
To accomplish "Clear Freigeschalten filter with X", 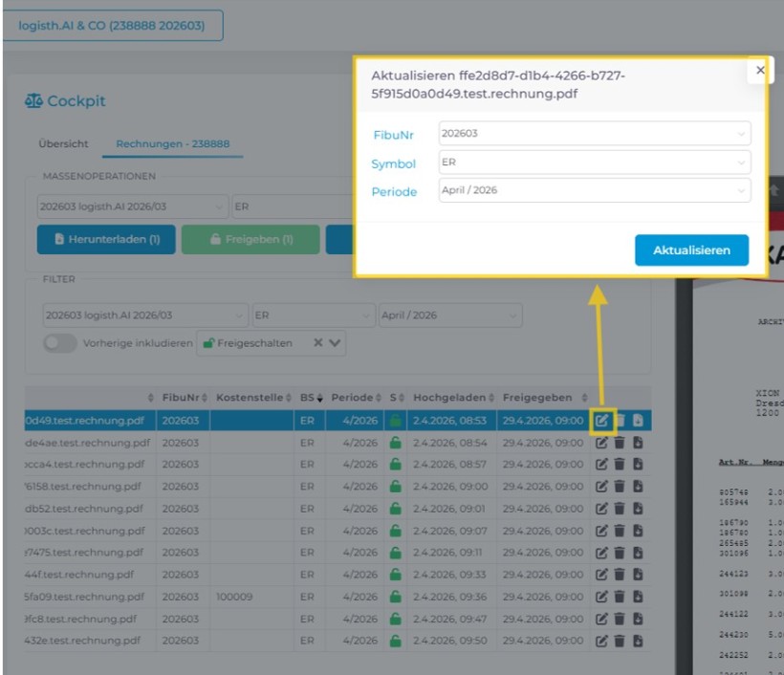I will coord(317,343).
